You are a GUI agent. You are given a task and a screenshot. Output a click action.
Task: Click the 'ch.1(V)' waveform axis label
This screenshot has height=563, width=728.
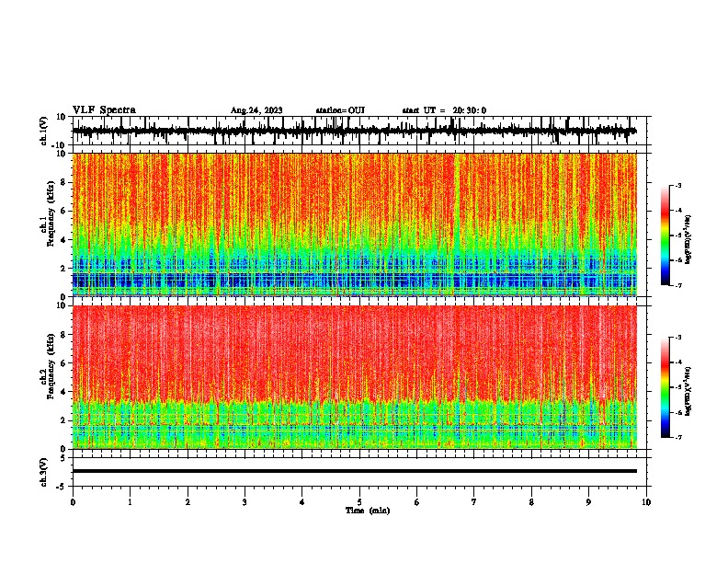[44, 131]
